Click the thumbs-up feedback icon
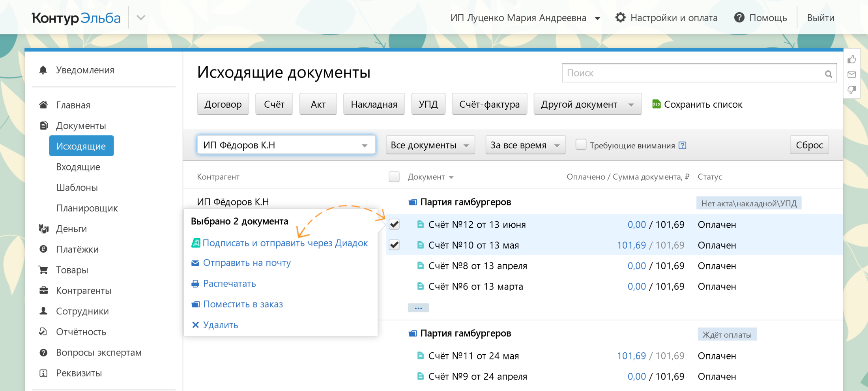The image size is (868, 391). (852, 59)
